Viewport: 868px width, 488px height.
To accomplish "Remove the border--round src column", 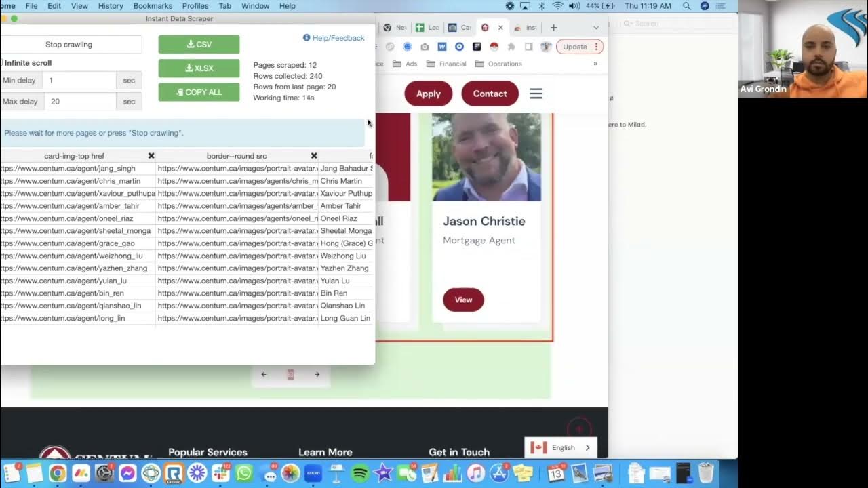I will 314,156.
